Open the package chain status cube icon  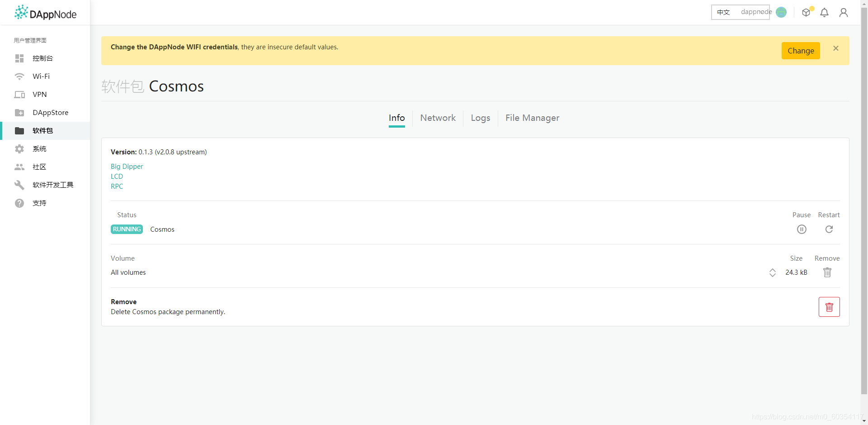click(807, 12)
